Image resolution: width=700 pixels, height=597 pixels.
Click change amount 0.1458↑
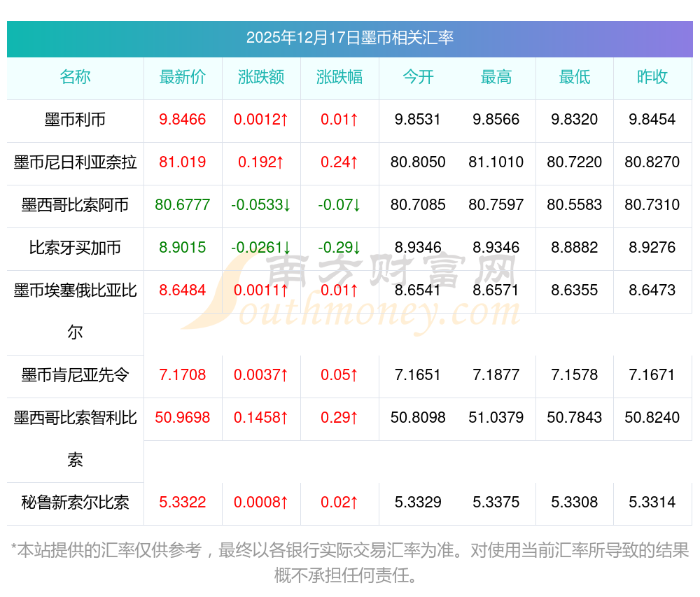click(x=260, y=418)
